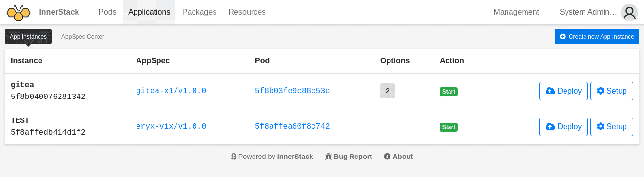Click the bug icon next to Bug Report
This screenshot has height=177, width=644.
point(328,157)
